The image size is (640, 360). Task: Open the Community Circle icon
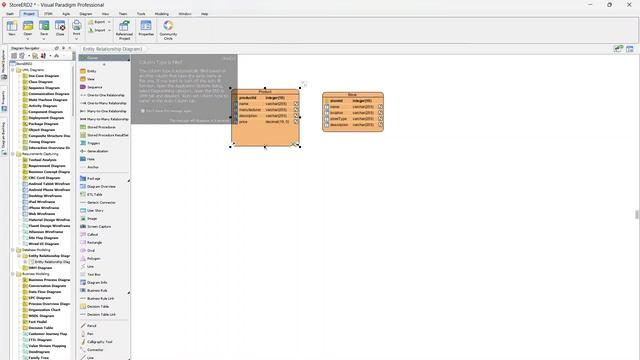point(168,29)
